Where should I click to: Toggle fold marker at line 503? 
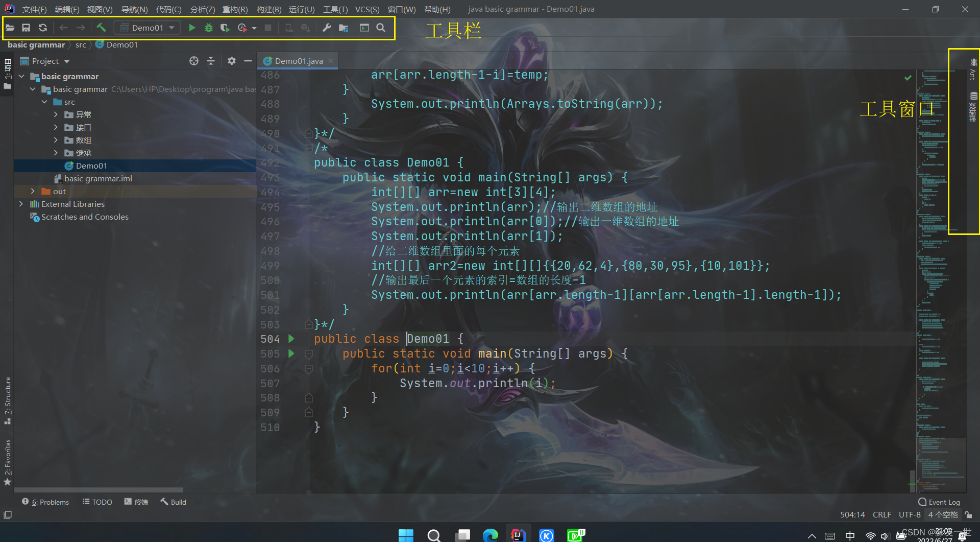[309, 324]
